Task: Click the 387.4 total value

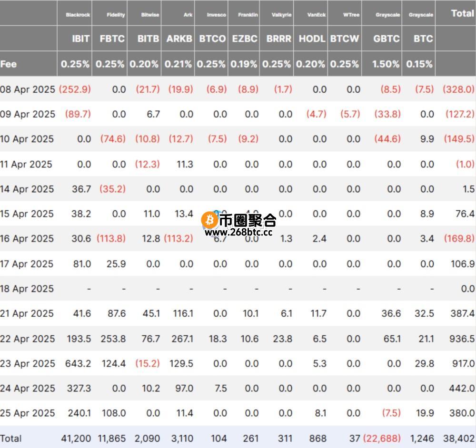Action: point(463,313)
